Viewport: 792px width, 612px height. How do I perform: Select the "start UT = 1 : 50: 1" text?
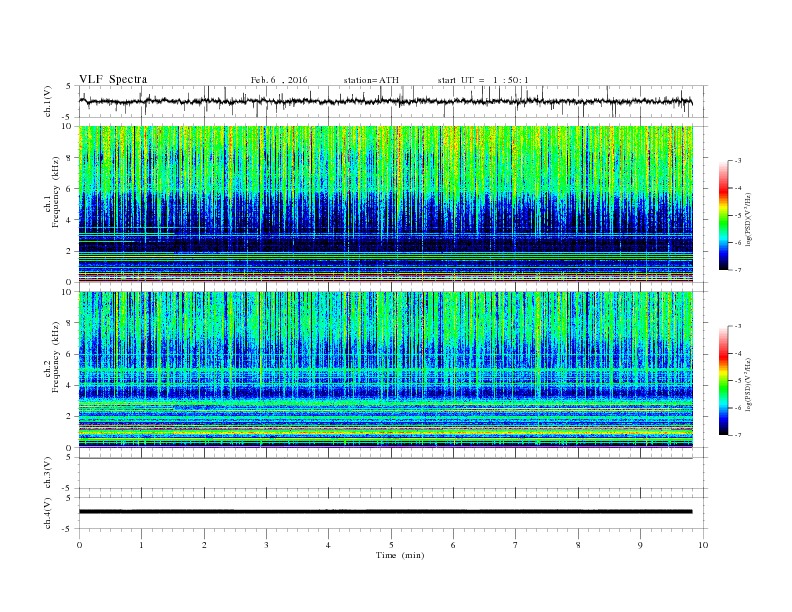click(x=483, y=80)
